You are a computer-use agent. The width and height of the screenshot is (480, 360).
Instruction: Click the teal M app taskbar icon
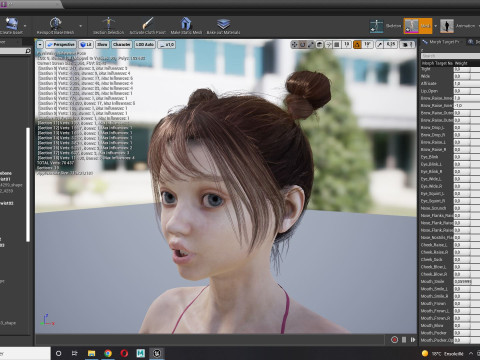tap(141, 353)
